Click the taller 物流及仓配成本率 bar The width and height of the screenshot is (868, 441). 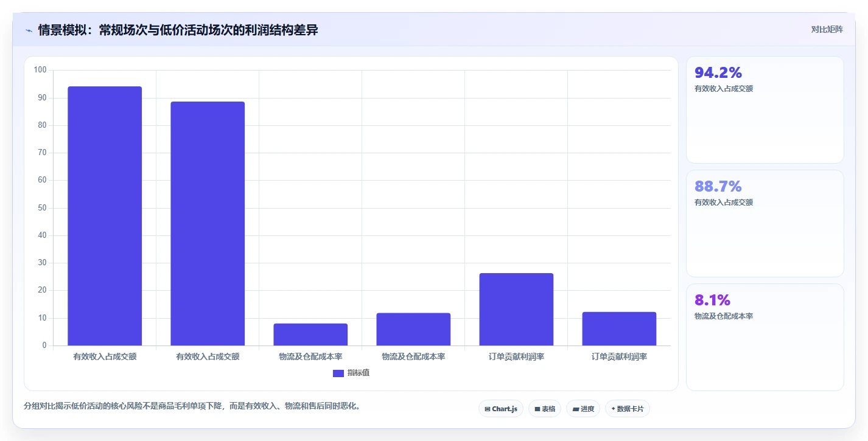(413, 329)
